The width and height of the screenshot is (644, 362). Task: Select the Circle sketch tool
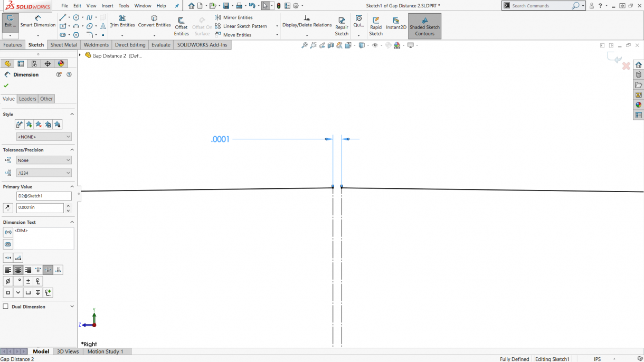tap(77, 17)
